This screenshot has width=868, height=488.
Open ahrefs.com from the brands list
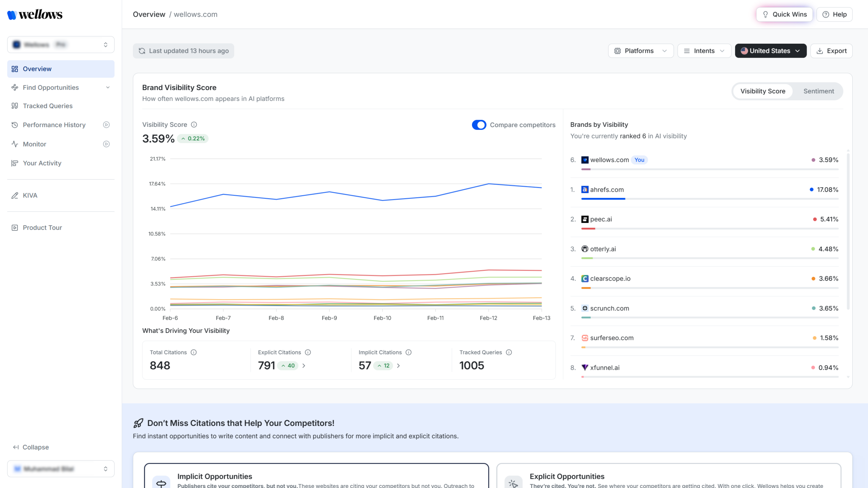(x=607, y=189)
